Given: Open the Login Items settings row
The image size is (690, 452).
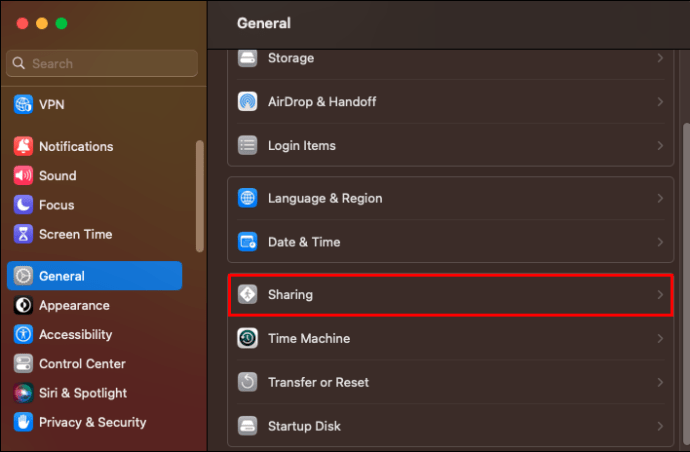Looking at the screenshot, I should pos(301,146).
